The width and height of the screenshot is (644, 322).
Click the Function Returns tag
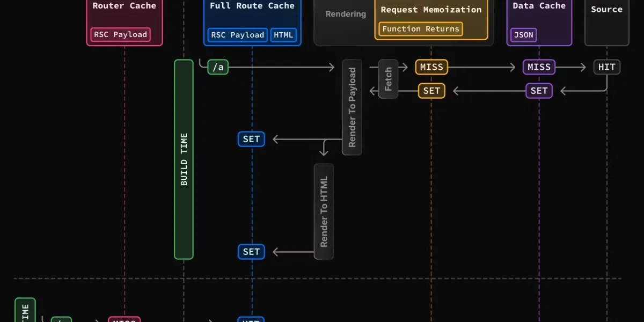[x=421, y=29]
